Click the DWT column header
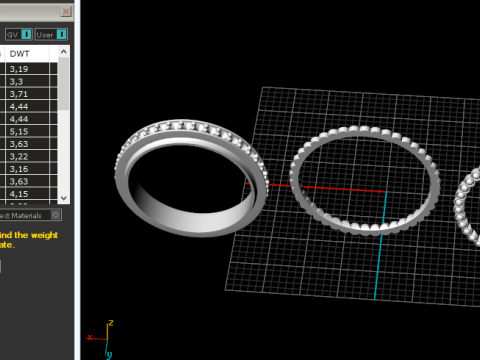Screen dimensions: 480x360 [27, 54]
